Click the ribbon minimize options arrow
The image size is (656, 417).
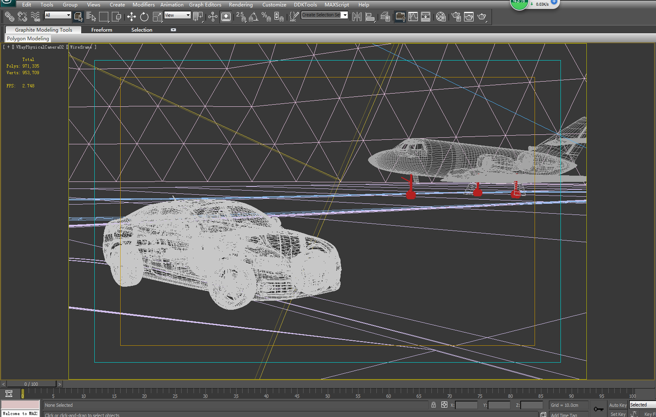point(173,30)
